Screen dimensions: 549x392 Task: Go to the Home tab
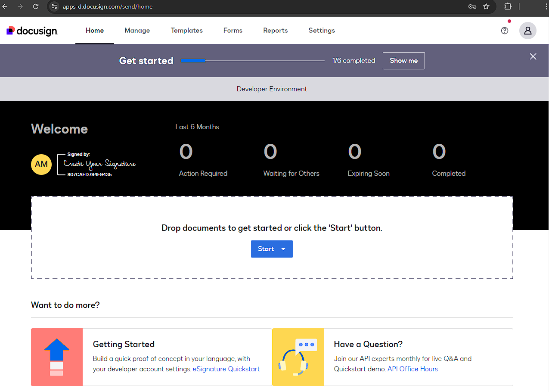coord(95,31)
